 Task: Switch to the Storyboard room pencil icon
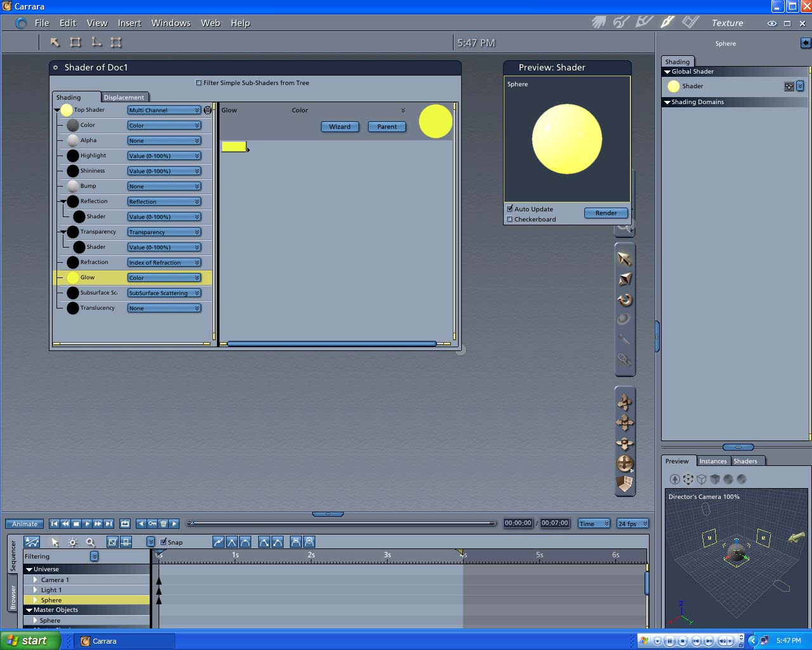point(645,22)
